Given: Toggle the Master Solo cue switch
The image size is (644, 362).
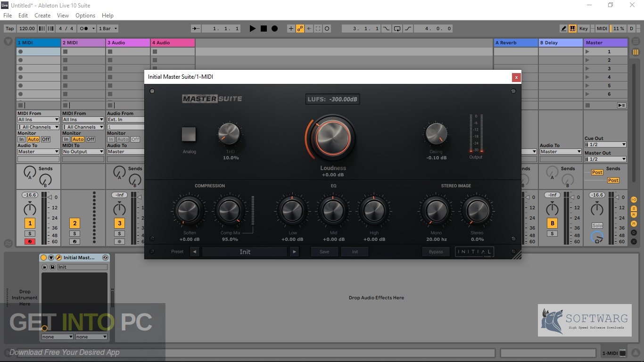Looking at the screenshot, I should click(597, 226).
